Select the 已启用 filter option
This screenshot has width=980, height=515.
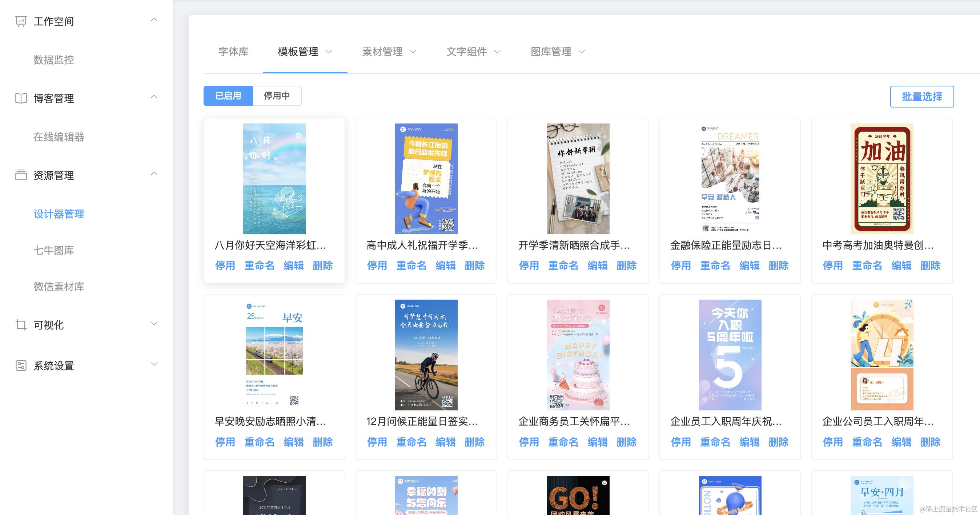click(x=228, y=96)
